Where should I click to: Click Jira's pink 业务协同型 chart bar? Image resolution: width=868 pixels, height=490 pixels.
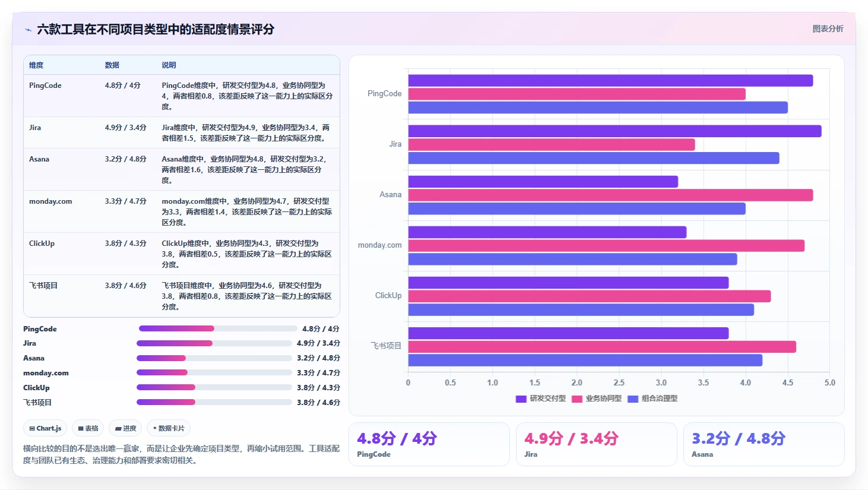(x=552, y=144)
